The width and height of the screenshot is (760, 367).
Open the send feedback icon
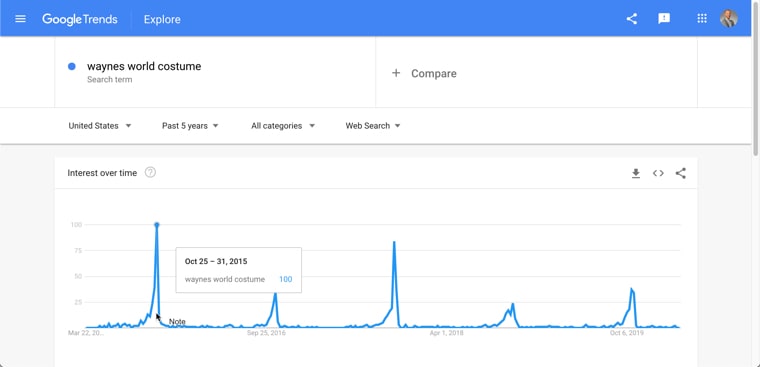click(x=664, y=19)
